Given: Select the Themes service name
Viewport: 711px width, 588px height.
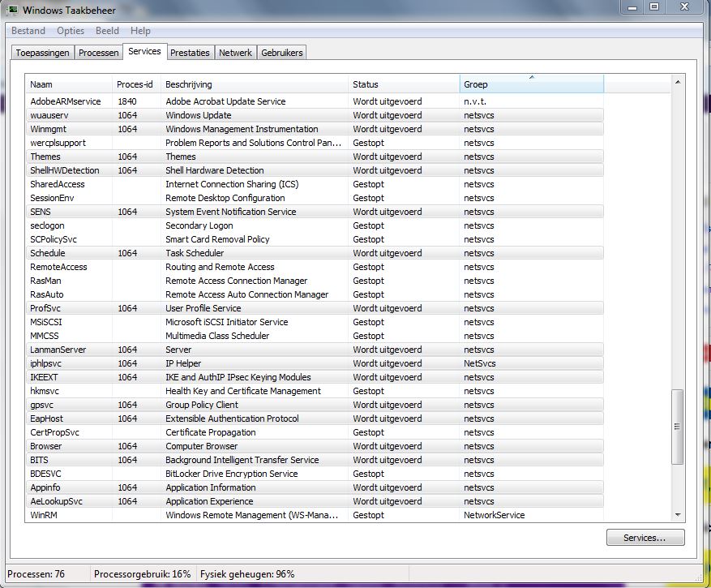Looking at the screenshot, I should pyautogui.click(x=45, y=157).
